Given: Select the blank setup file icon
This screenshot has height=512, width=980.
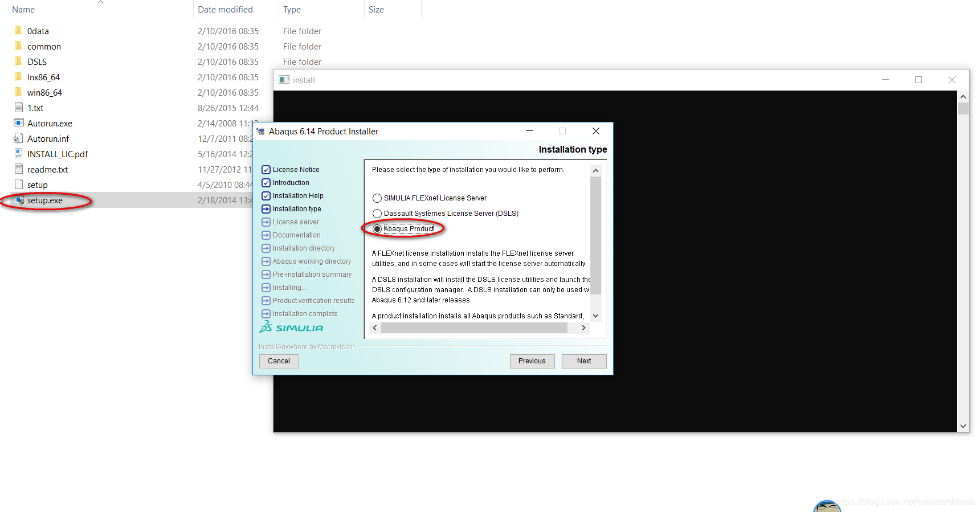Looking at the screenshot, I should pos(19,184).
